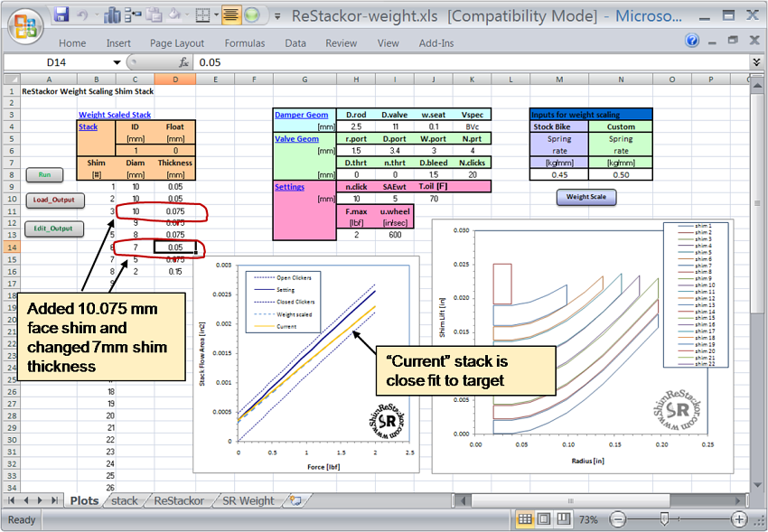This screenshot has width=768, height=532.
Task: Click the Zoom In plus button
Action: (x=739, y=519)
